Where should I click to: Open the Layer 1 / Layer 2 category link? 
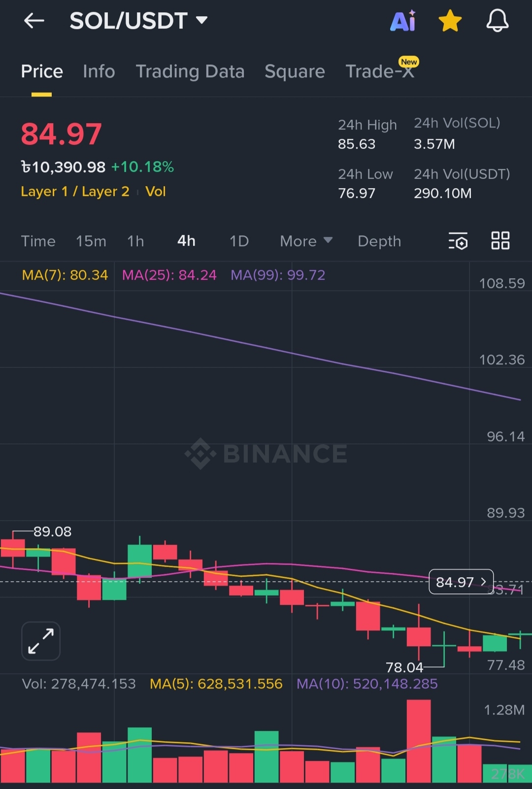click(75, 192)
